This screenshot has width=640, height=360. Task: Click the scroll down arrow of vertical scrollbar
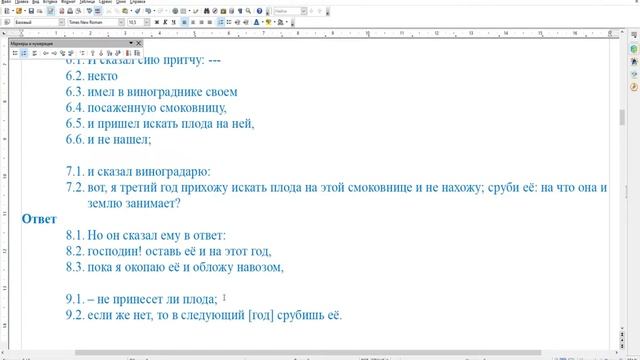(622, 328)
